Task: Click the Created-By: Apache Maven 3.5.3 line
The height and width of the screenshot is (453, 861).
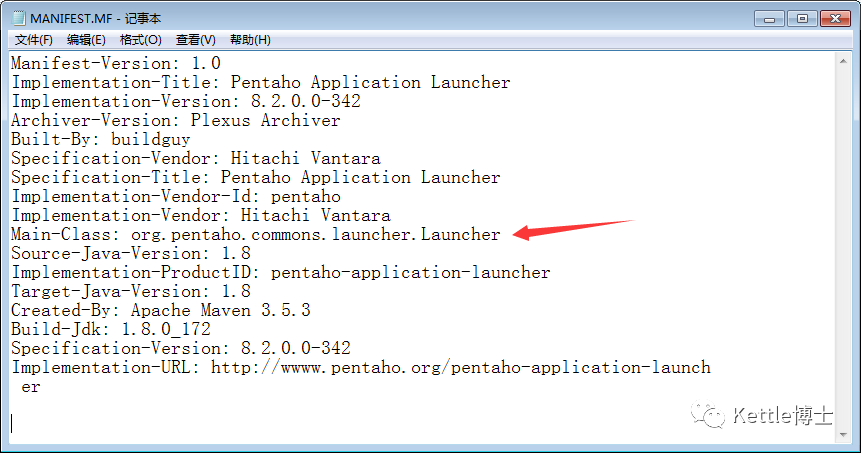Action: point(161,311)
